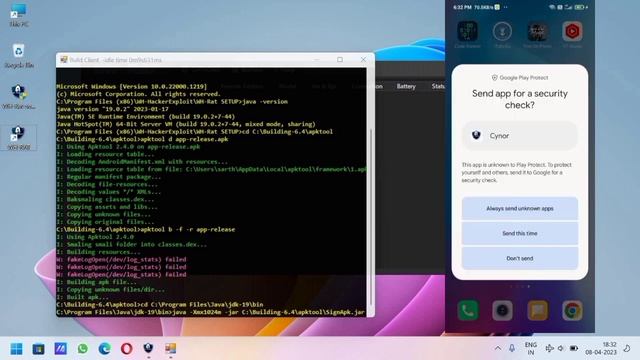Maximize the Build Client window

(x=340, y=60)
